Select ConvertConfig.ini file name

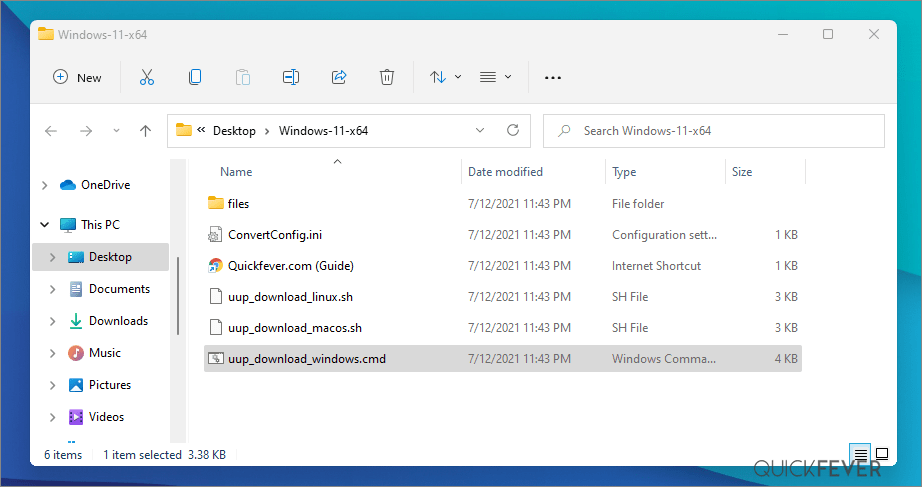[275, 235]
